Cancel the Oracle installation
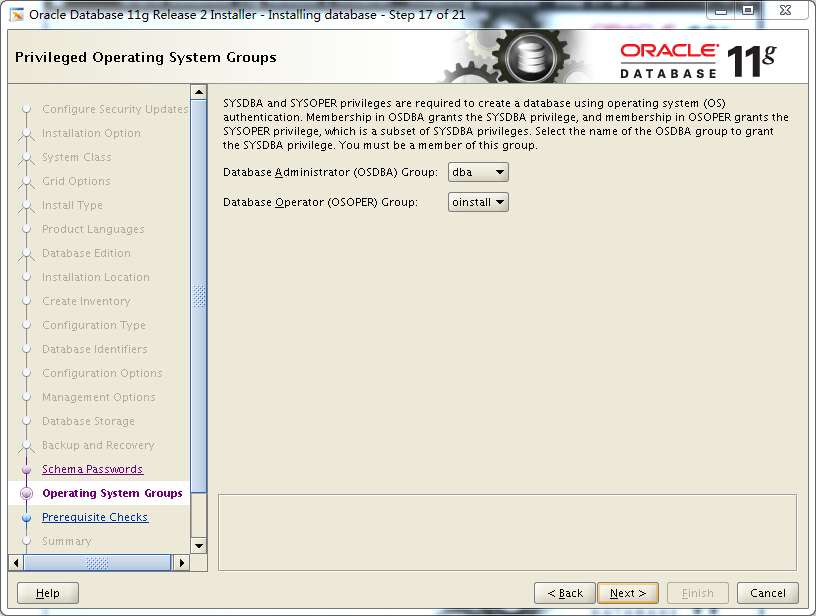 click(x=767, y=592)
